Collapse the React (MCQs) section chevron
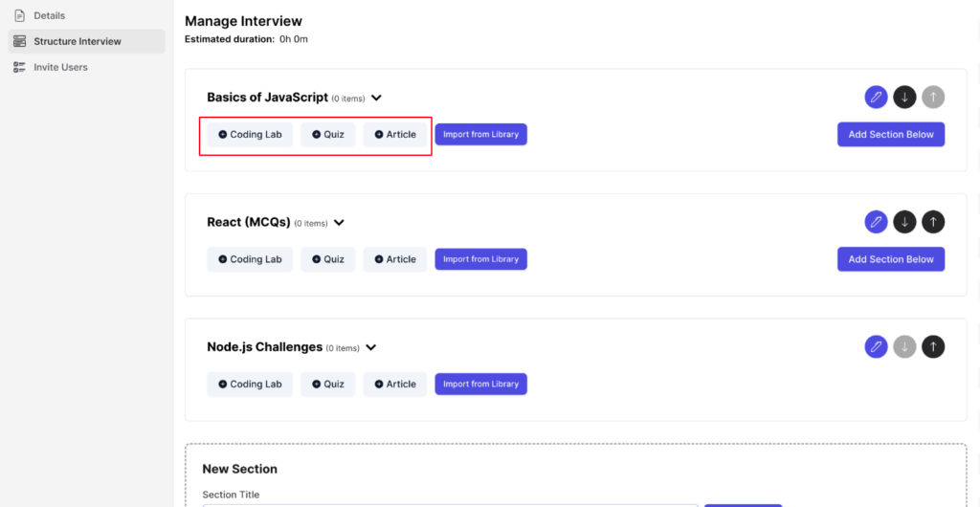This screenshot has height=507, width=980. (339, 222)
